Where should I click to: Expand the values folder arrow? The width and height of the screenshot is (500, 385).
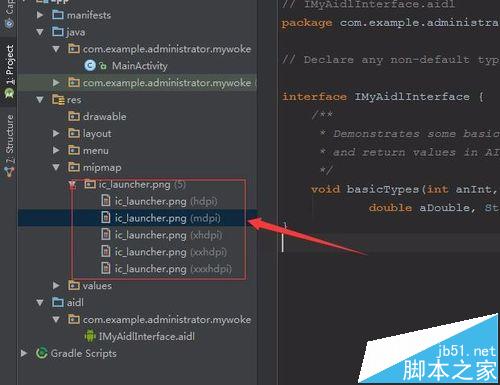56,285
